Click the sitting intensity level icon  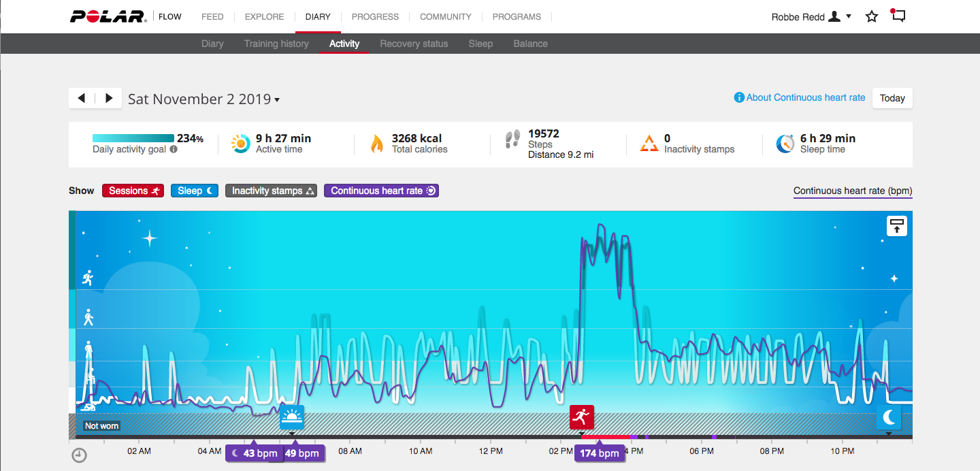click(x=89, y=376)
